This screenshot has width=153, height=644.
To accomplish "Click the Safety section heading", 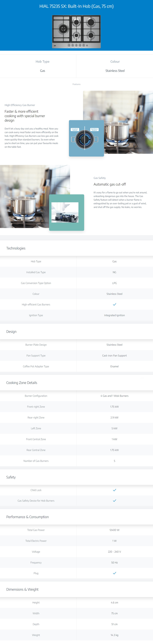I will [11, 477].
